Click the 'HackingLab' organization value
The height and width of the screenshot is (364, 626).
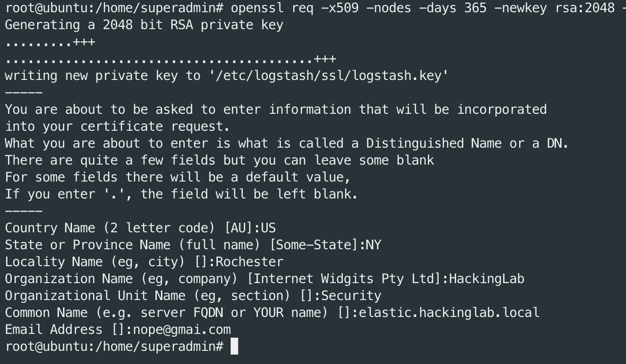coord(486,279)
